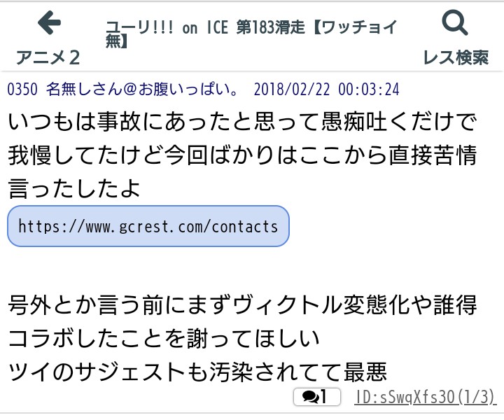Tap the phrase 直接苦情 in the post

tap(437, 155)
